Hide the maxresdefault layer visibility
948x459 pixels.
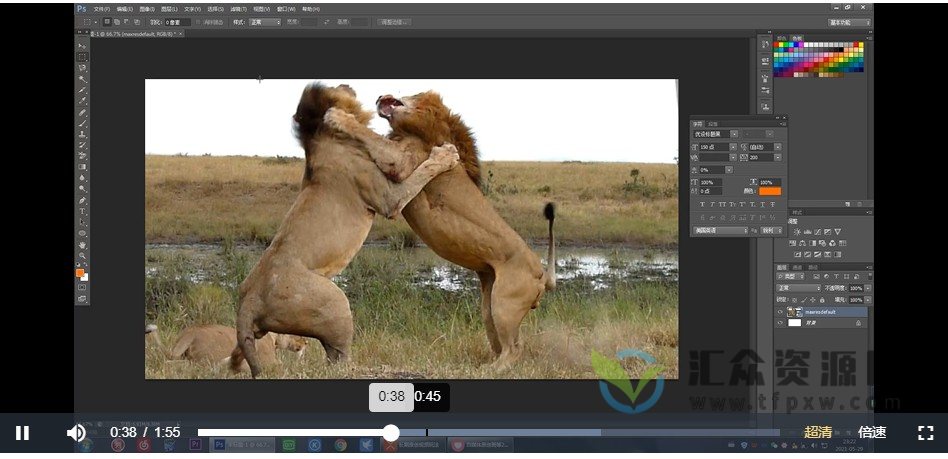pos(781,312)
